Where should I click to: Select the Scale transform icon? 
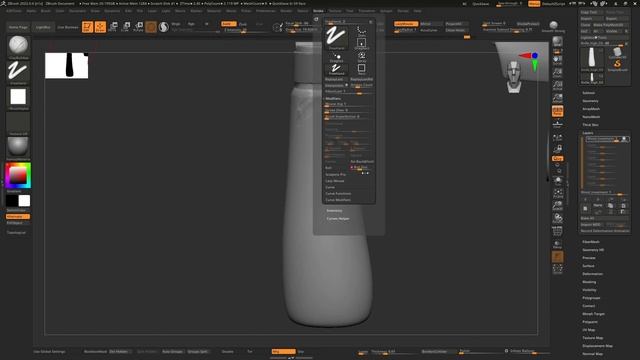[x=126, y=27]
